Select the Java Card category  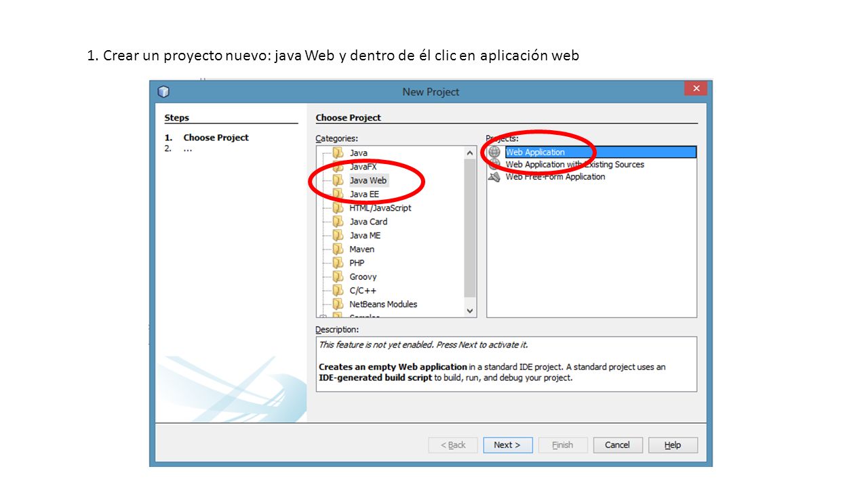coord(368,222)
